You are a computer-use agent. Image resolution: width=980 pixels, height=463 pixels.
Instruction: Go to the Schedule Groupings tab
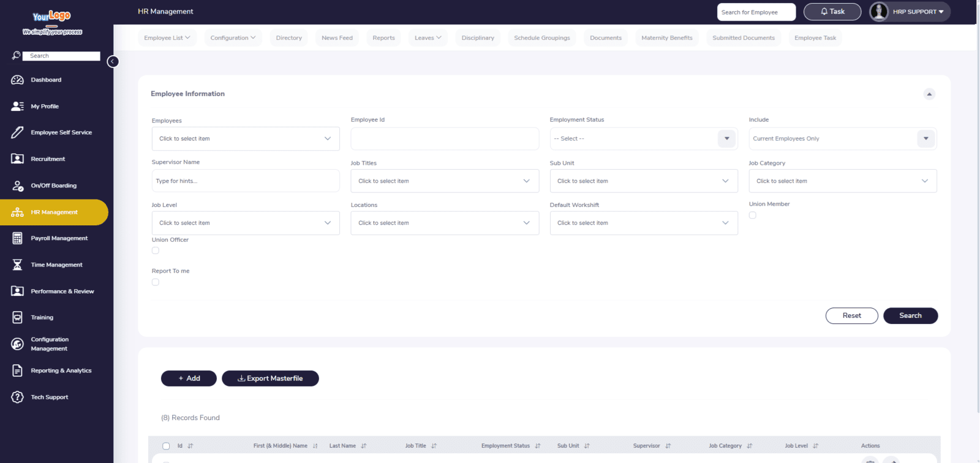tap(542, 38)
